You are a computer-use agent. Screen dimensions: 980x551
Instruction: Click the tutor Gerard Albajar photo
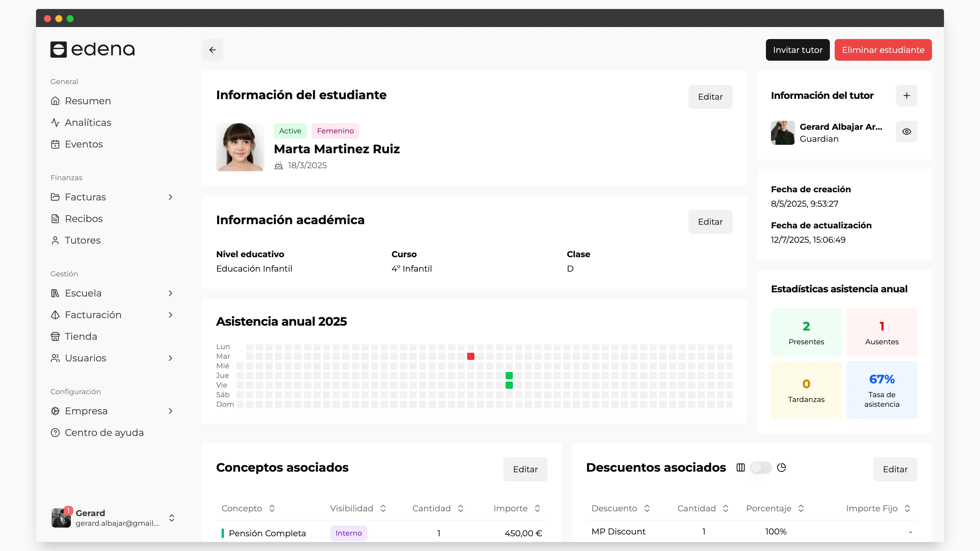782,133
